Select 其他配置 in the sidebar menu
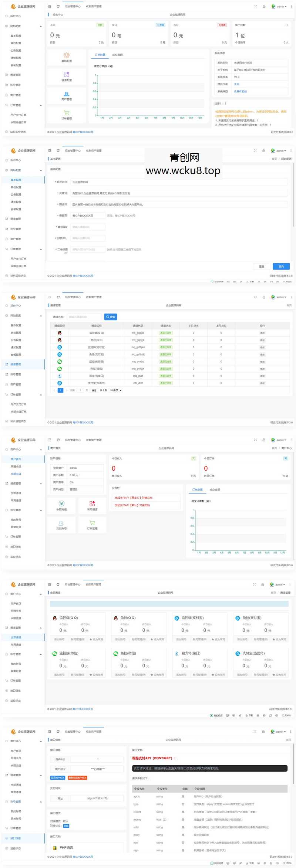 [x=16, y=43]
